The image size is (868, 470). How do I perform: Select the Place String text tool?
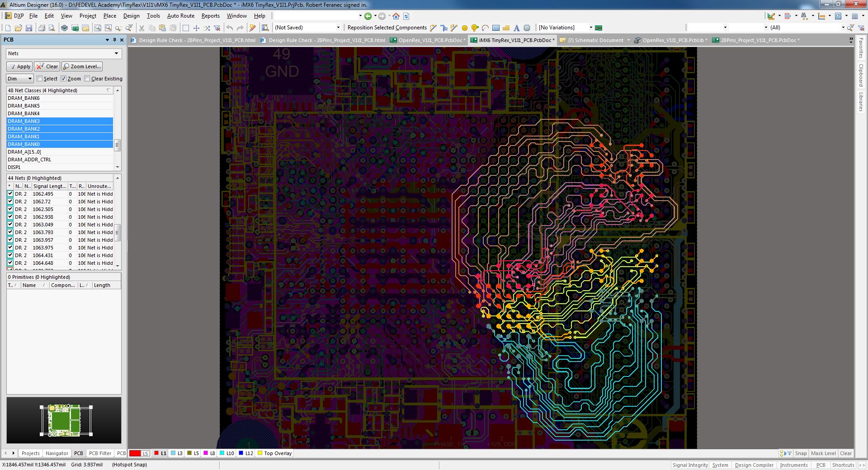516,28
